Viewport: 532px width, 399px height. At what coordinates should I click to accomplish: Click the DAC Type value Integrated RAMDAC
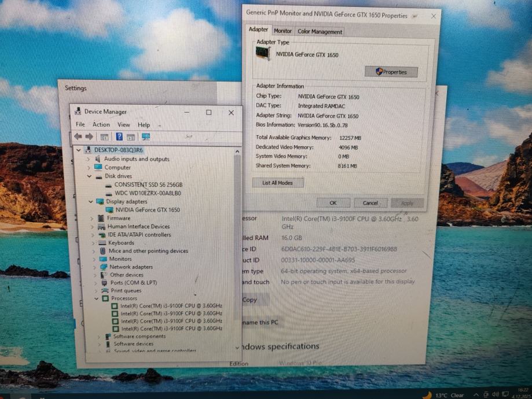321,106
